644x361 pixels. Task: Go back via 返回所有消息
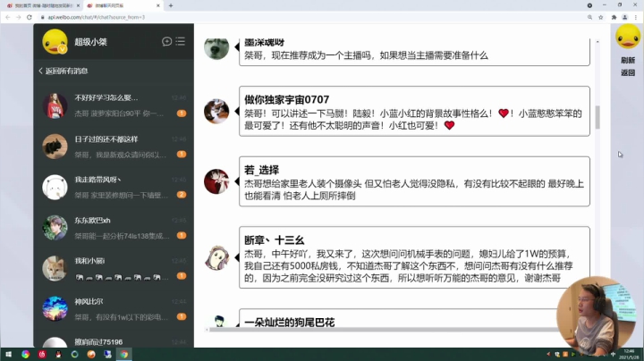[x=64, y=71]
